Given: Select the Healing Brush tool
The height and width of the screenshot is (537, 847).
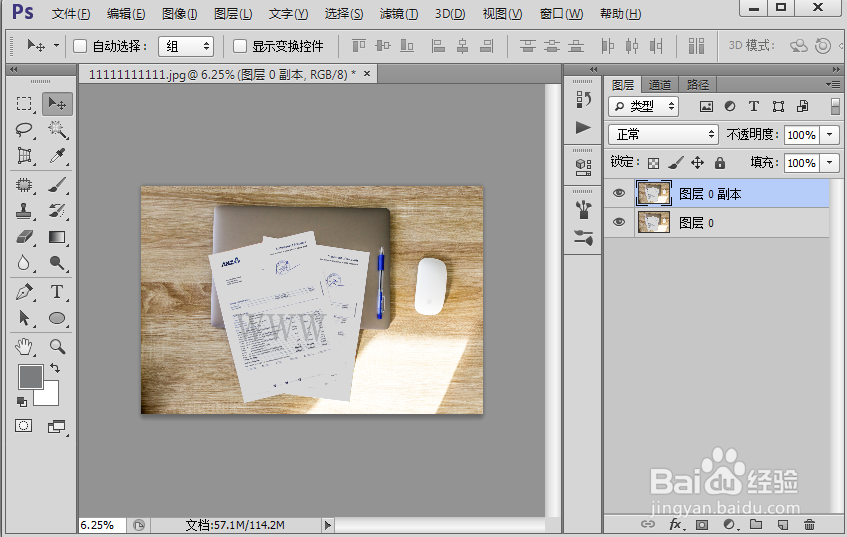Looking at the screenshot, I should (x=24, y=185).
